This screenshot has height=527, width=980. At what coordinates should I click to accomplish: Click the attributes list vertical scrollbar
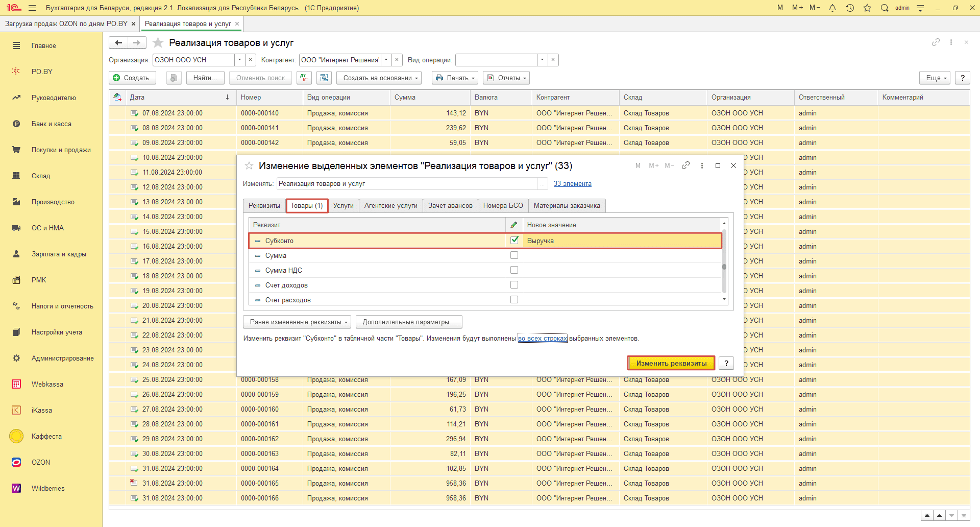click(x=724, y=260)
